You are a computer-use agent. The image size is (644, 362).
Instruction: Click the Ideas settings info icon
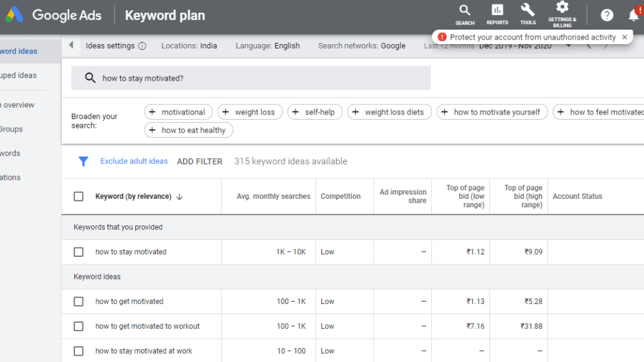[x=142, y=46]
